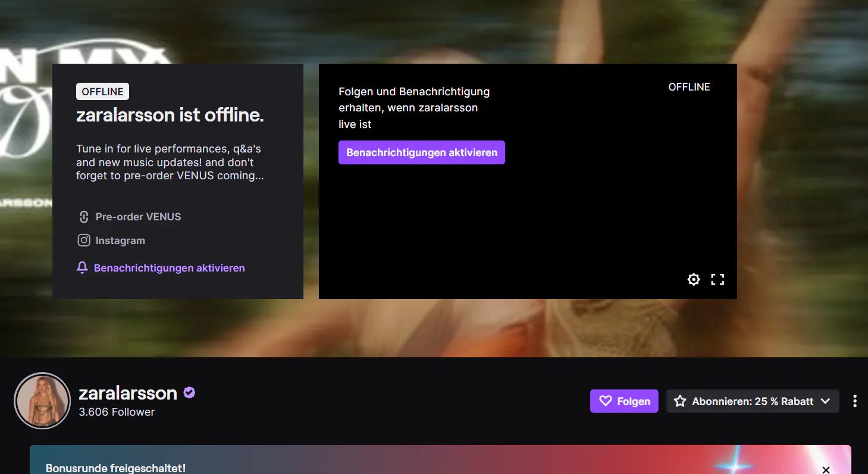
Task: Open the Instagram text link
Action: pyautogui.click(x=120, y=241)
